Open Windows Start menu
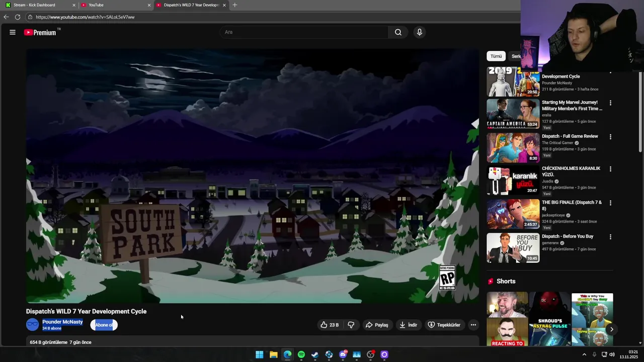Screen dimensions: 644x362 pos(259,354)
